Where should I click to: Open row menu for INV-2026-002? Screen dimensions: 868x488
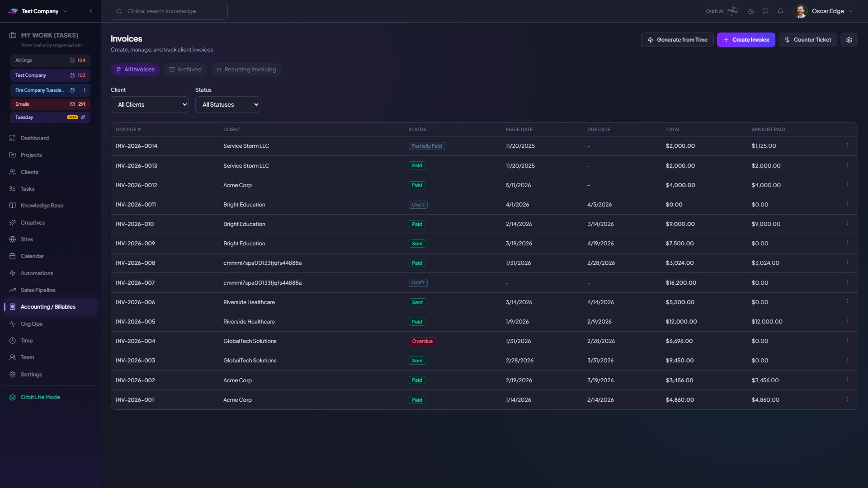848,380
